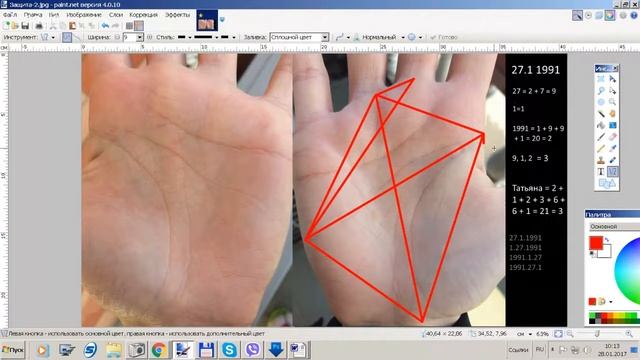Screen dimensions: 640x360
Task: Select the Recolor tool
Action: click(x=612, y=160)
